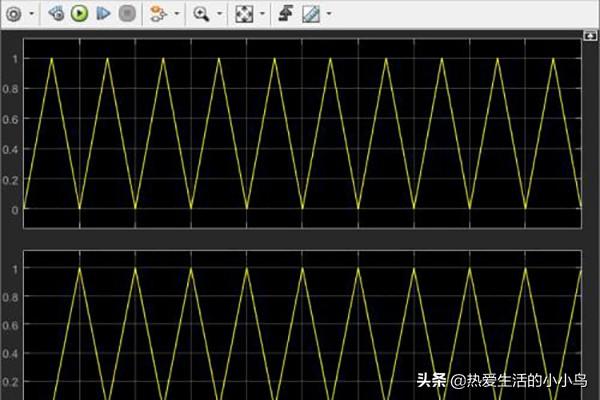600x400 pixels.
Task: Open the Zoom tool dropdown arrow
Action: (219, 15)
